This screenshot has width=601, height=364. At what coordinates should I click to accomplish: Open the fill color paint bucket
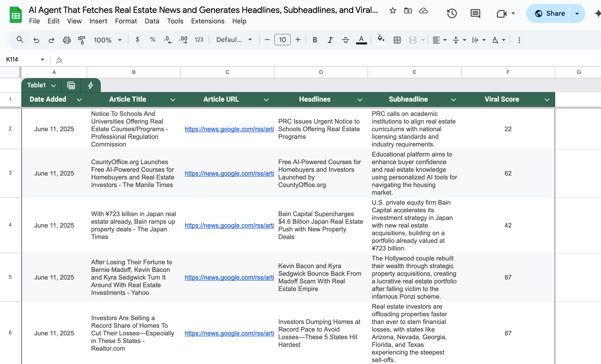click(381, 39)
